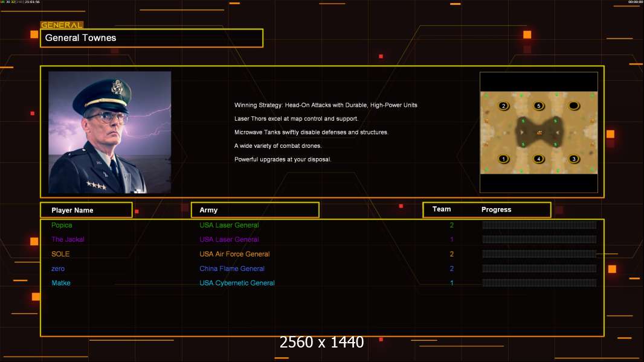Image resolution: width=644 pixels, height=362 pixels.
Task: Click Matke's team number 1
Action: pyautogui.click(x=452, y=283)
